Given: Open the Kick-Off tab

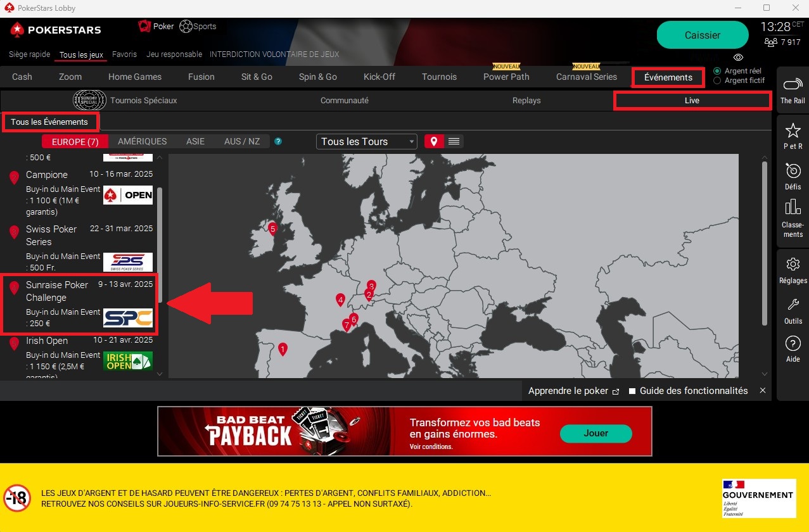Looking at the screenshot, I should click(x=379, y=77).
